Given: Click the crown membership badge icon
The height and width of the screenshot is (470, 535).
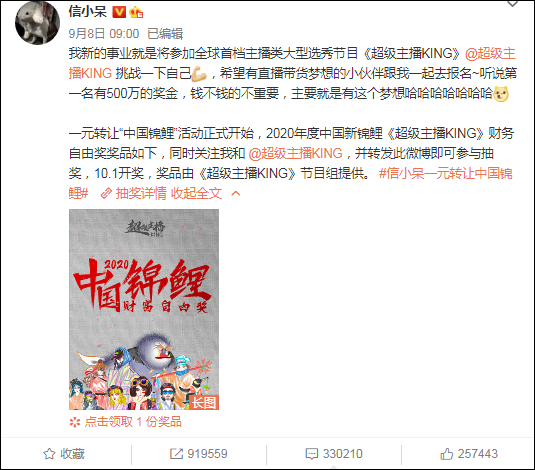Looking at the screenshot, I should (x=136, y=13).
